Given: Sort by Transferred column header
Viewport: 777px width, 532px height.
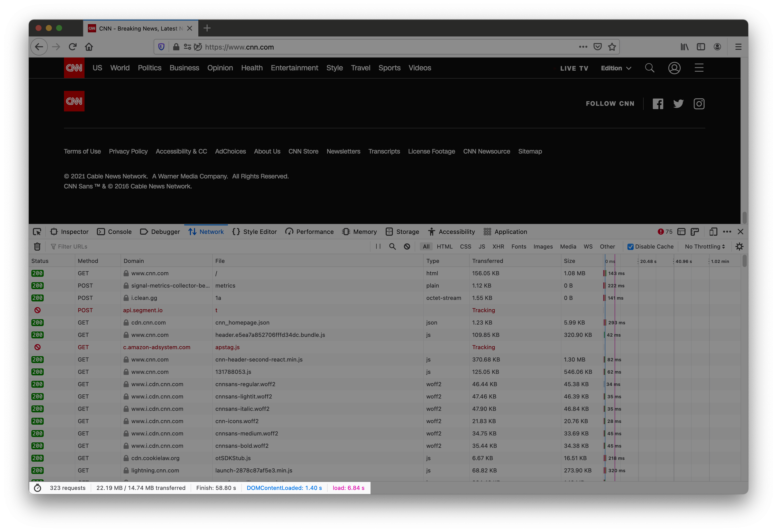Looking at the screenshot, I should (x=515, y=261).
